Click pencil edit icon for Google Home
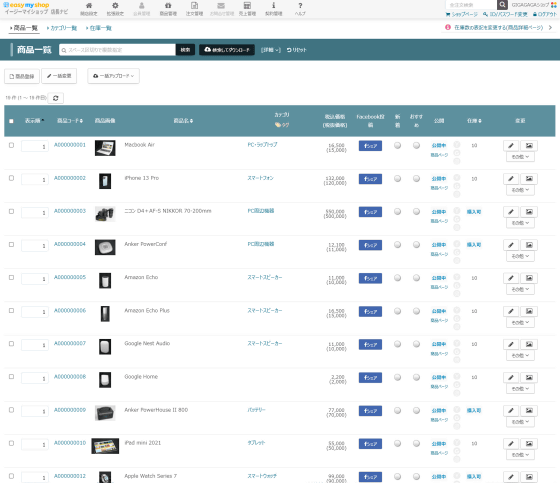The height and width of the screenshot is (483, 560). tap(511, 377)
